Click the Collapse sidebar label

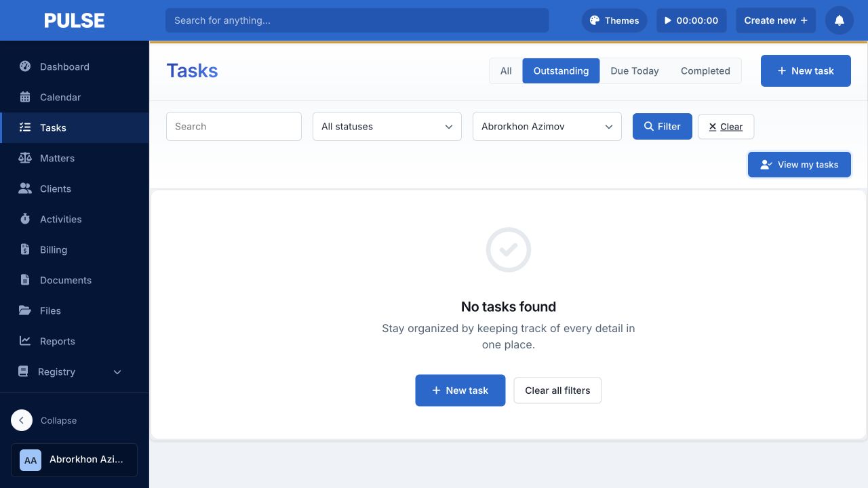58,420
